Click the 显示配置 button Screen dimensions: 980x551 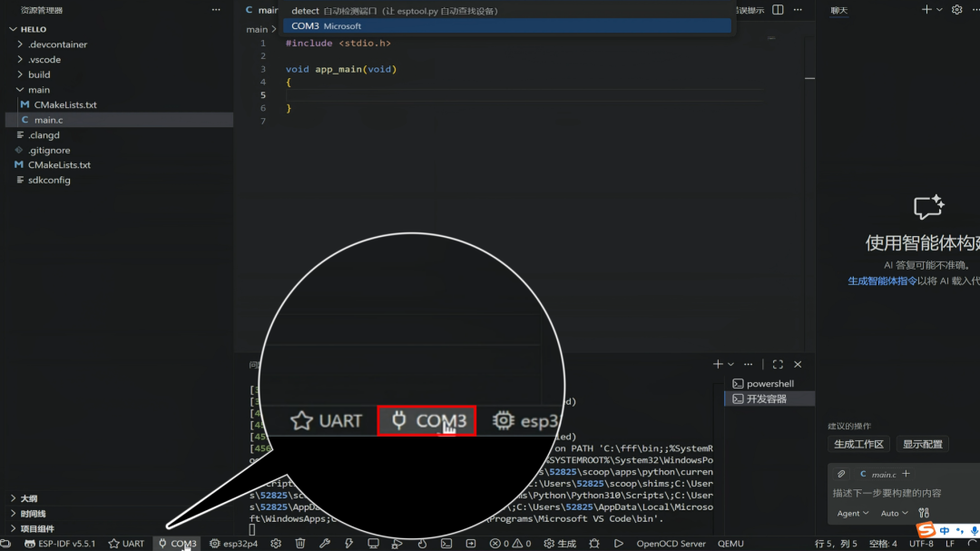(923, 444)
